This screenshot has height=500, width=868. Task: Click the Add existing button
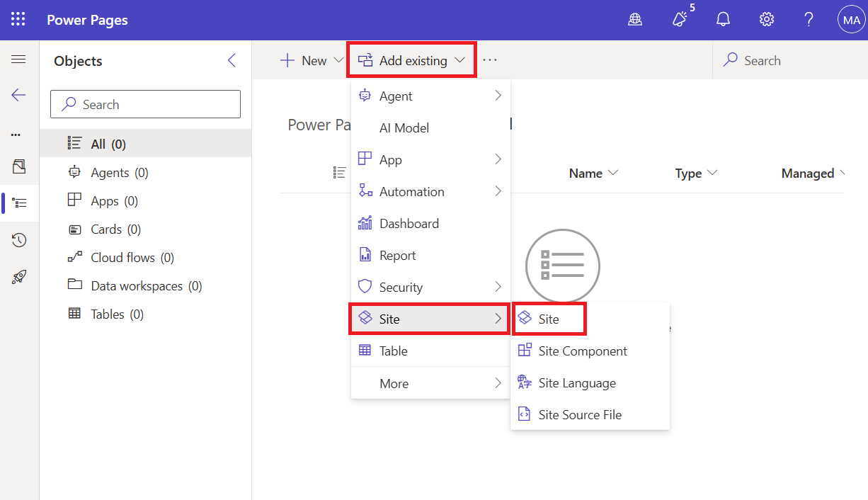411,59
